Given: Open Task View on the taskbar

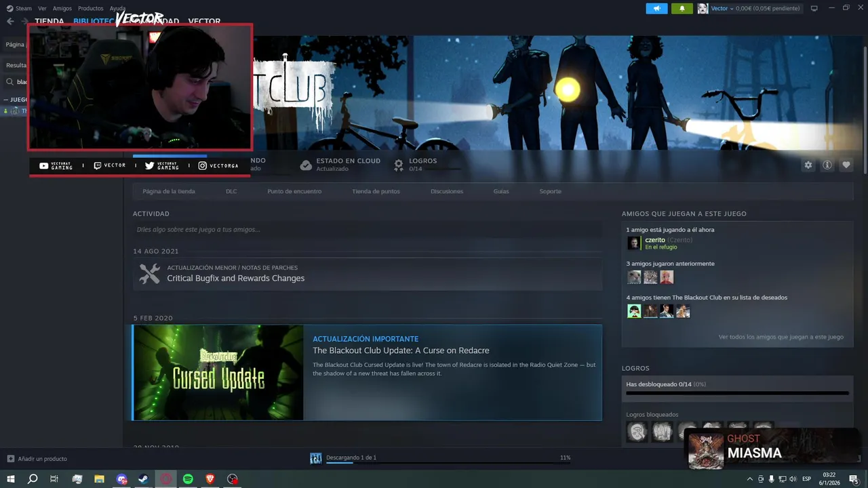Looking at the screenshot, I should pos(54,479).
